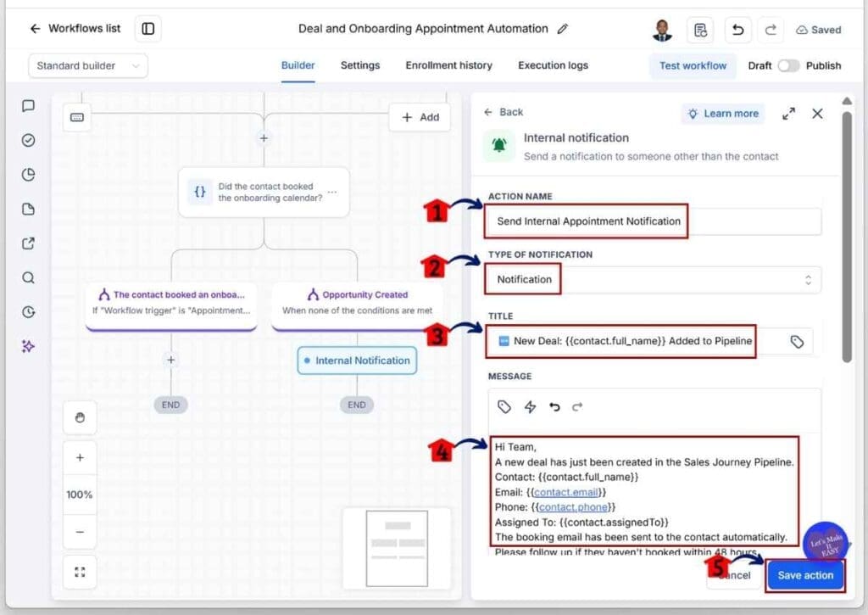Go back to Workflows list
Viewport: 868px width, 615px height.
(x=75, y=28)
